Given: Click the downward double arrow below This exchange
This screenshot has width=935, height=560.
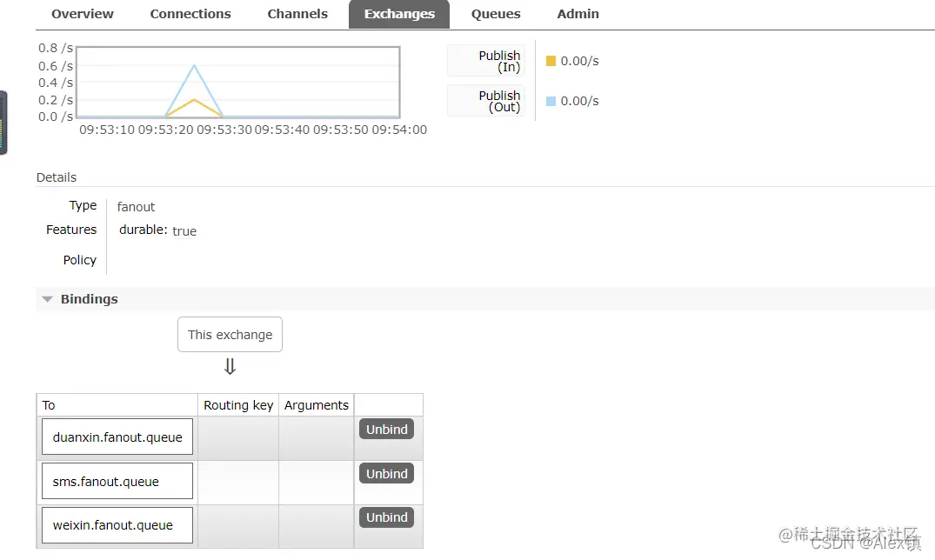Looking at the screenshot, I should coord(230,366).
